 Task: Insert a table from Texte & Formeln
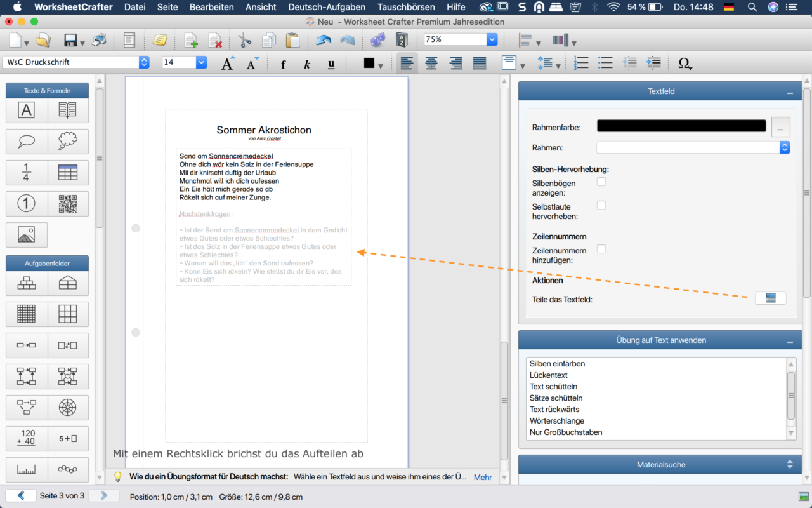[68, 173]
